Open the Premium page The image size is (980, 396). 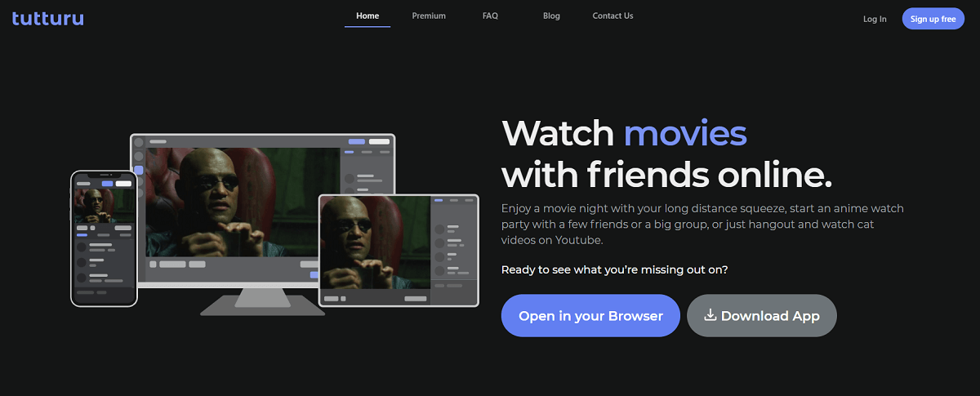pos(429,16)
